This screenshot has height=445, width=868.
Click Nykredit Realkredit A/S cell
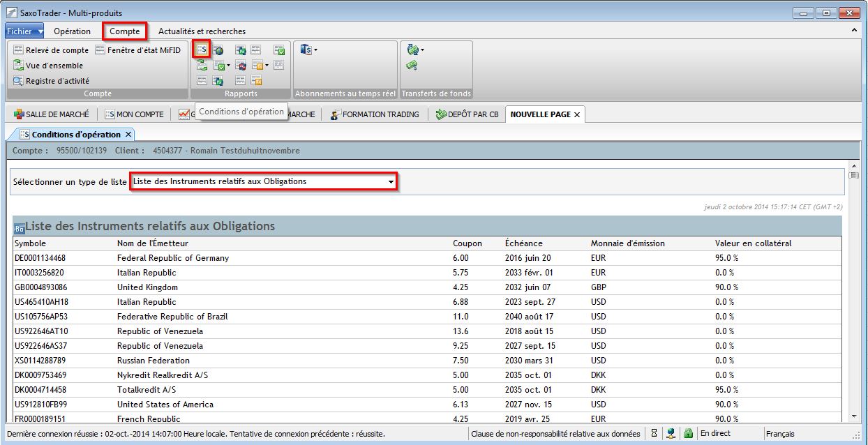click(x=162, y=375)
